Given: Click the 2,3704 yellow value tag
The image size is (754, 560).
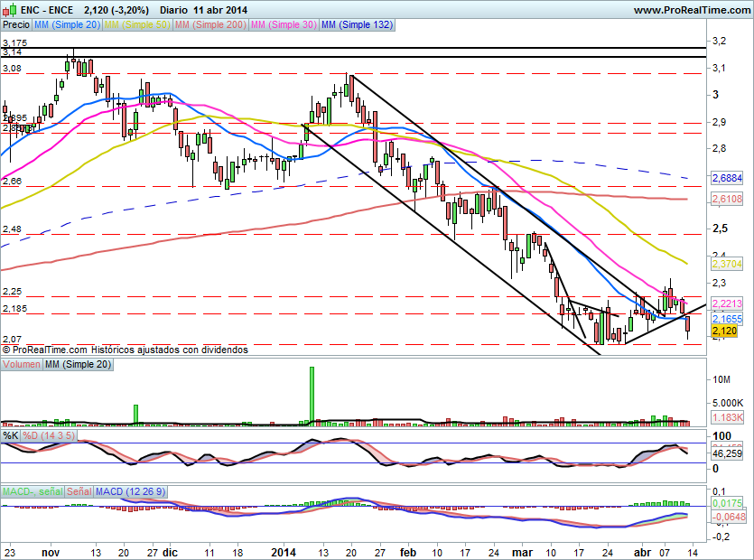Looking at the screenshot, I should [726, 264].
